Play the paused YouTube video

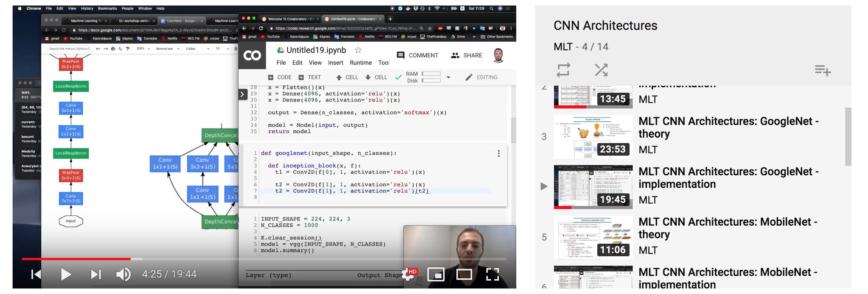point(66,274)
